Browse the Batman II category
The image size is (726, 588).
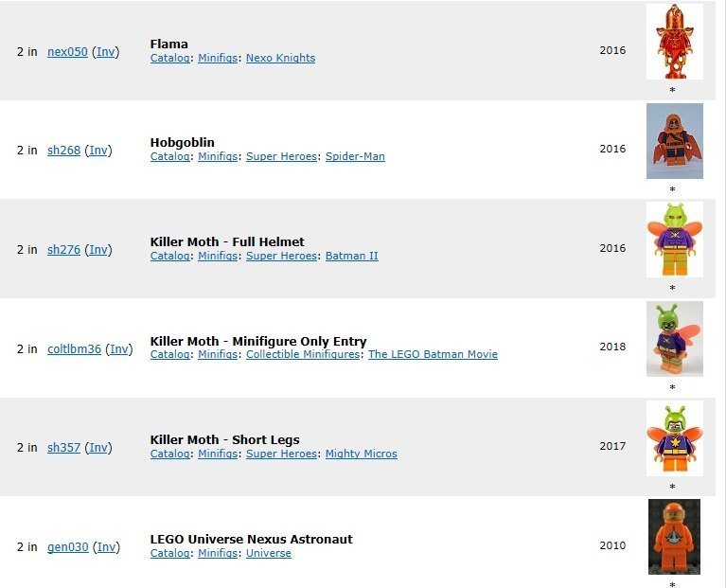[352, 256]
